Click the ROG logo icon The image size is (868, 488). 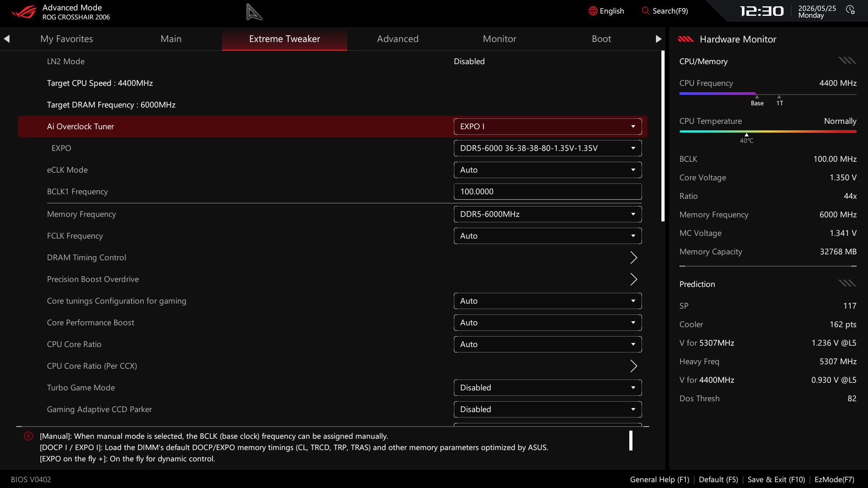(24, 11)
